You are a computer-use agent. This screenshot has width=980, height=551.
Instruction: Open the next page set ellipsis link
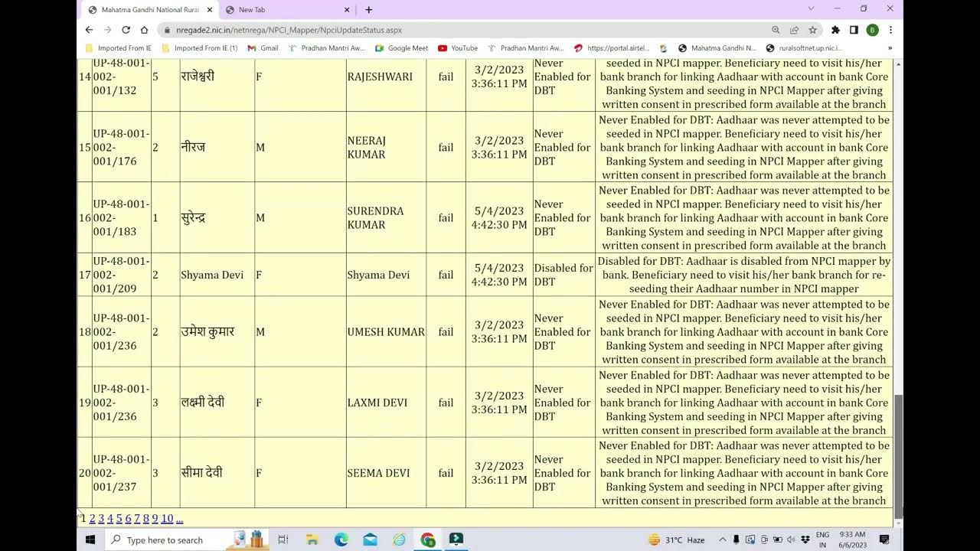pos(179,519)
